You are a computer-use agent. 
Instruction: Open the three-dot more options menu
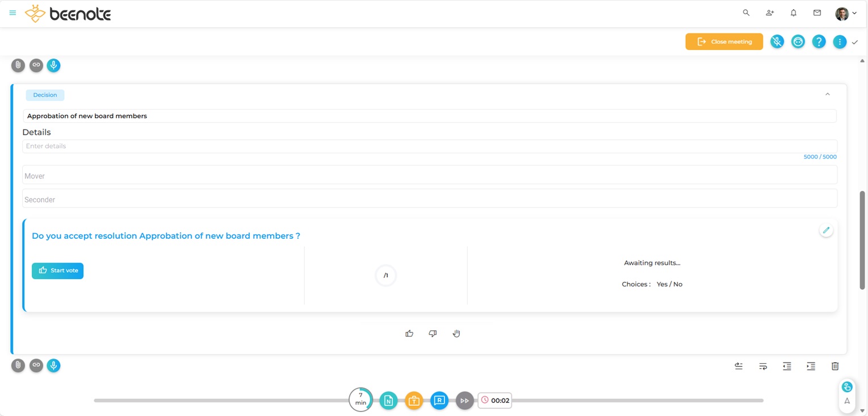point(840,41)
